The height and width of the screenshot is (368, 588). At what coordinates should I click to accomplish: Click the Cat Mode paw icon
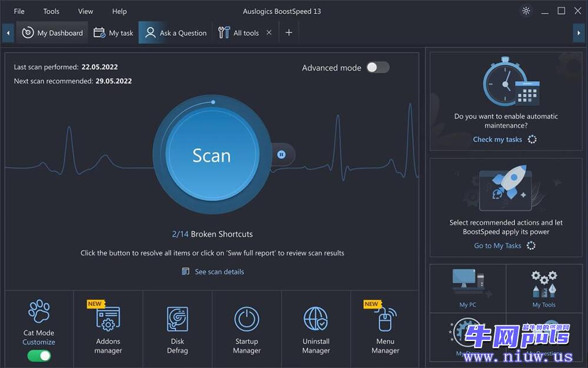[39, 311]
